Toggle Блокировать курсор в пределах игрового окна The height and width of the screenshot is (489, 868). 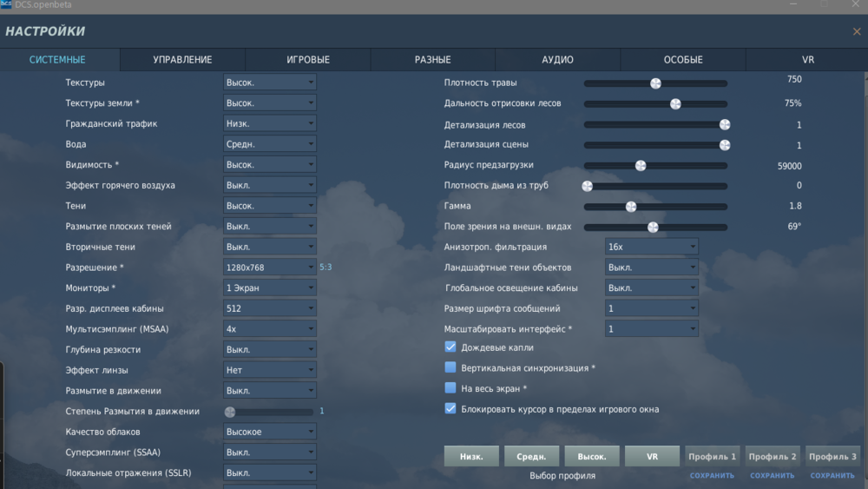pos(450,409)
